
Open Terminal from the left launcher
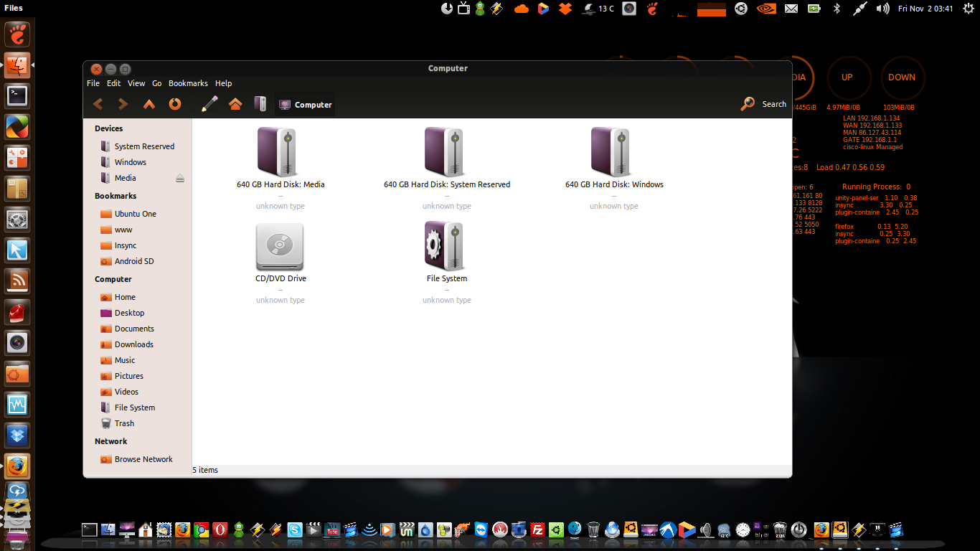click(x=17, y=95)
